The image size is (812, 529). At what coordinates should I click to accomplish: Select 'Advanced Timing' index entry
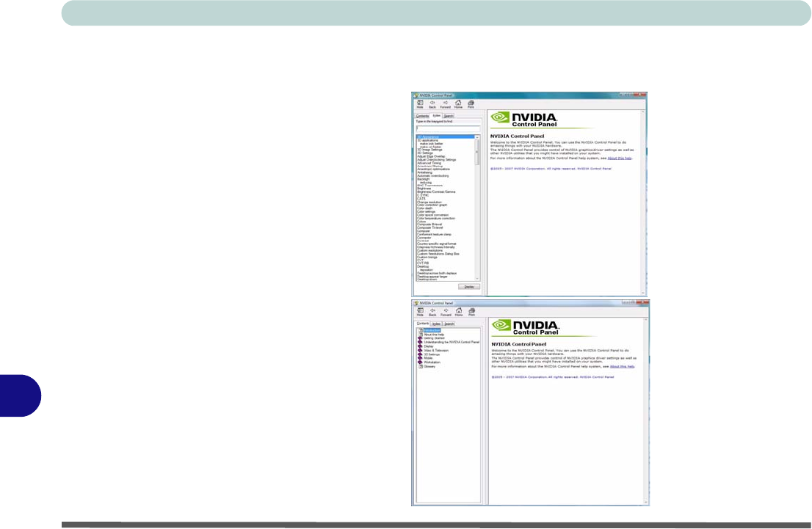pos(429,163)
